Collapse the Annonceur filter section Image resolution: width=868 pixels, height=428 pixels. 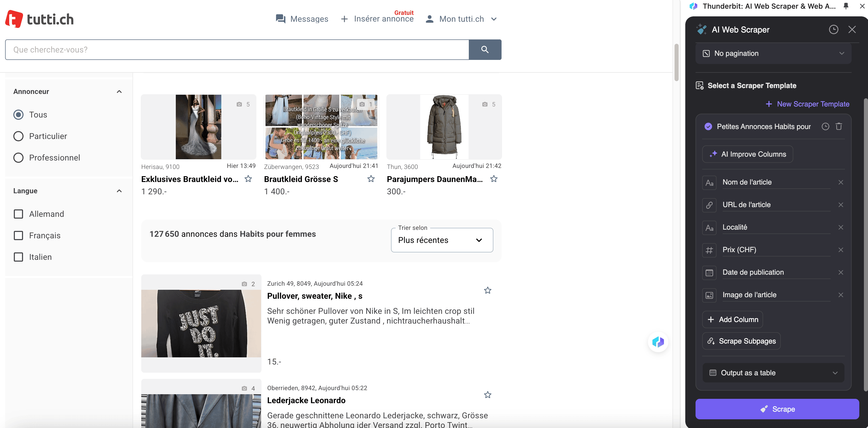click(119, 92)
